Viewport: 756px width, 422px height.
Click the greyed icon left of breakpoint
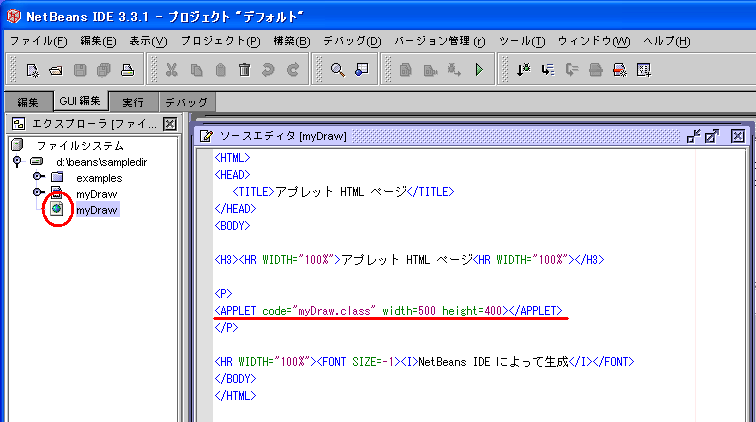pyautogui.click(x=595, y=70)
